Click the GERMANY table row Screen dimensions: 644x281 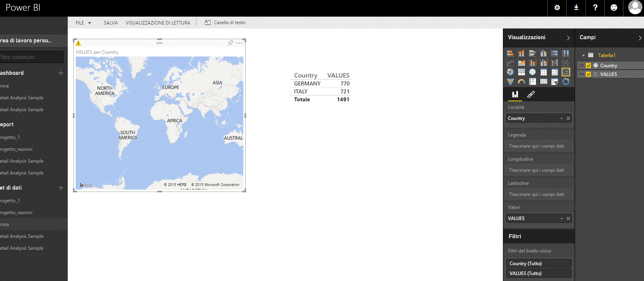pyautogui.click(x=321, y=84)
